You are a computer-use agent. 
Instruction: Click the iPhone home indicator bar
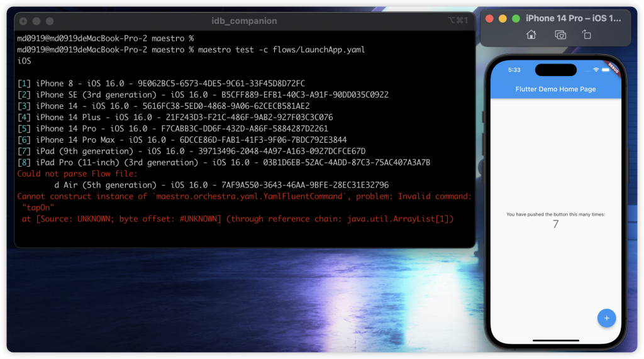(x=556, y=341)
